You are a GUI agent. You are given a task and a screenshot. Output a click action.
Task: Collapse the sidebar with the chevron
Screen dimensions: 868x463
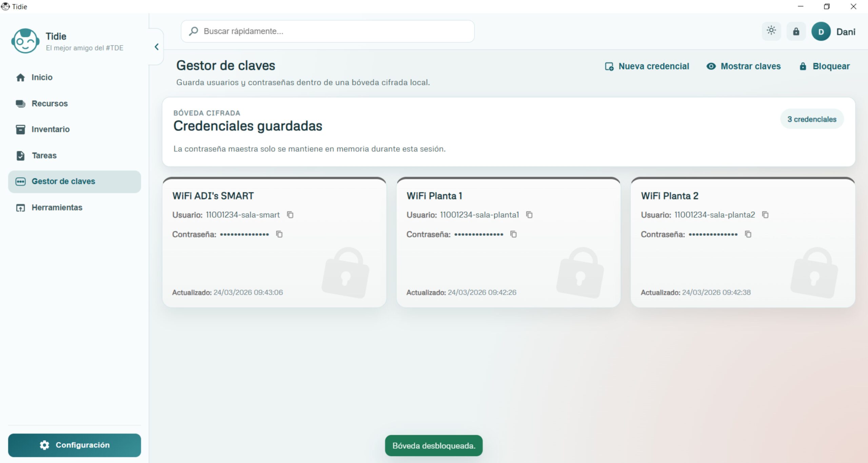(157, 47)
